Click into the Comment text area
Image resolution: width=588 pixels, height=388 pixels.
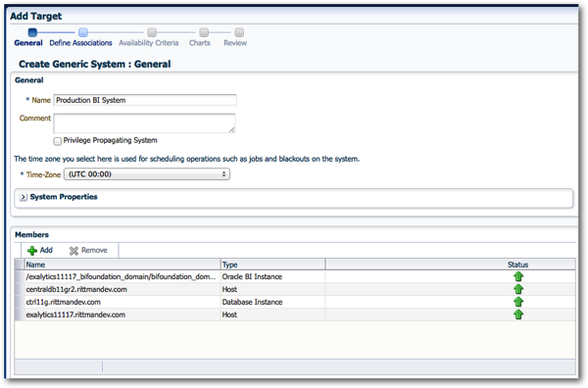tap(144, 123)
